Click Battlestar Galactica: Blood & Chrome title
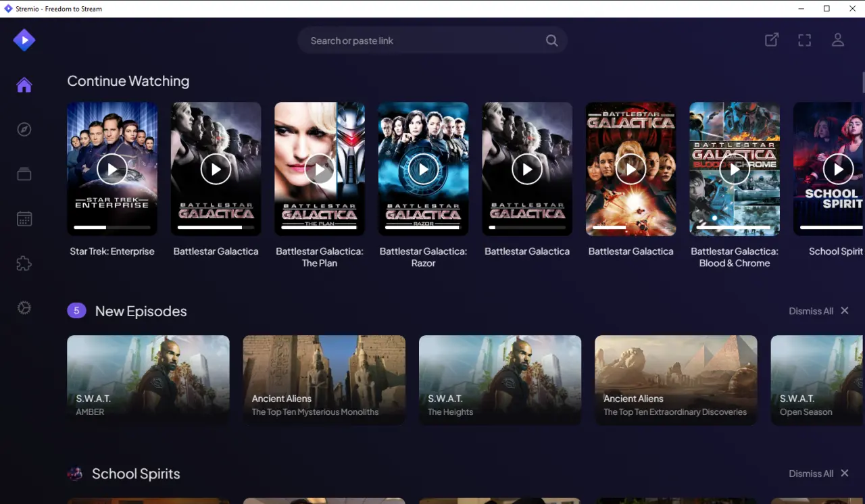This screenshot has width=865, height=504. pyautogui.click(x=735, y=257)
